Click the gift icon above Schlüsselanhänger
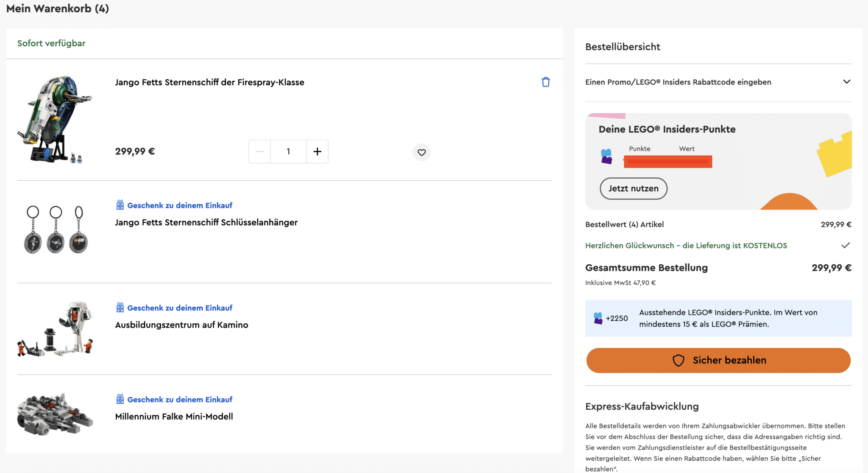Viewport: 868px width, 473px height. (120, 205)
